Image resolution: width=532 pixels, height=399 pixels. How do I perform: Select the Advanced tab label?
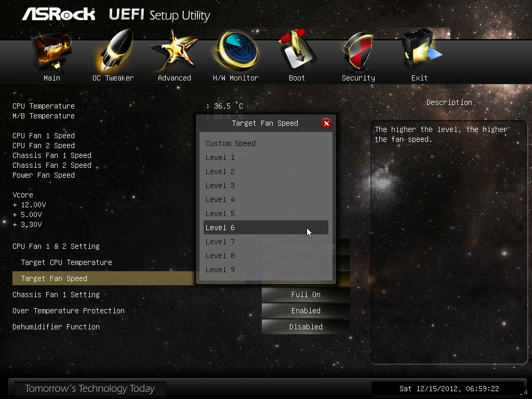coord(175,78)
